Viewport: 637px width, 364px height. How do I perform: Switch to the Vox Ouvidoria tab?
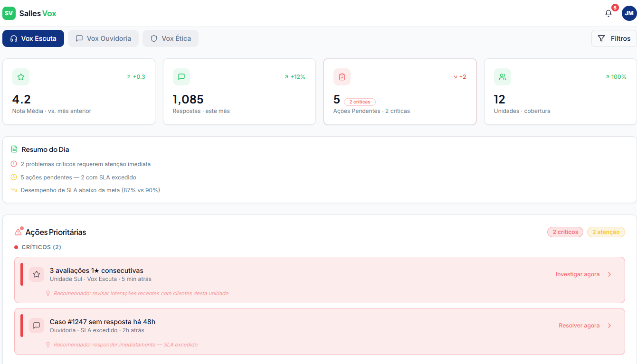pyautogui.click(x=103, y=38)
